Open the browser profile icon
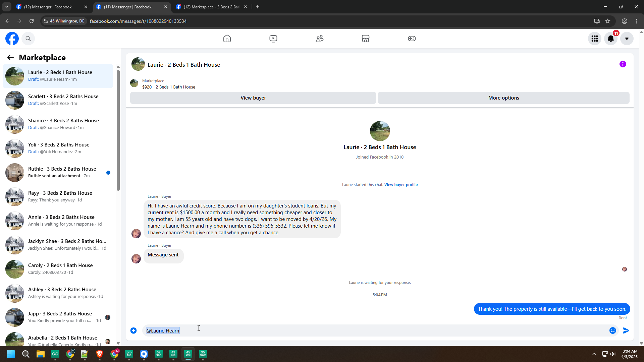This screenshot has width=644, height=362. click(625, 21)
